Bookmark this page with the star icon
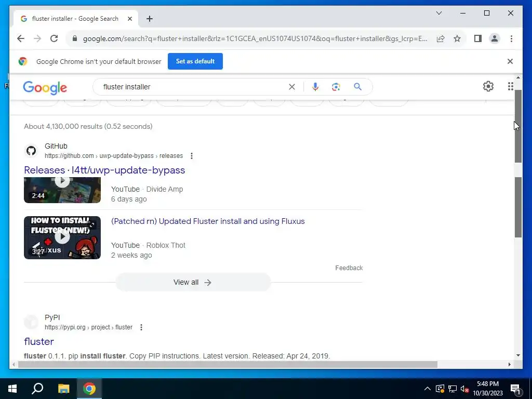The width and height of the screenshot is (532, 399). [457, 38]
